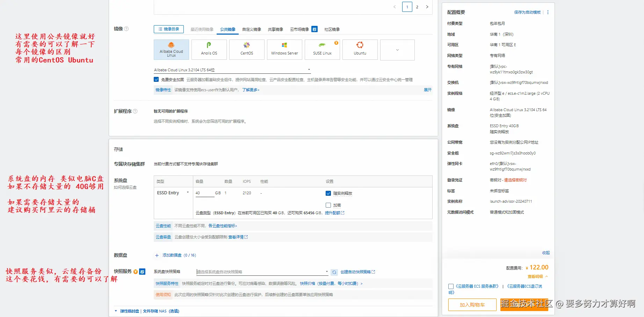The height and width of the screenshot is (317, 644).
Task: Click 加入购物车 button
Action: coord(472,305)
